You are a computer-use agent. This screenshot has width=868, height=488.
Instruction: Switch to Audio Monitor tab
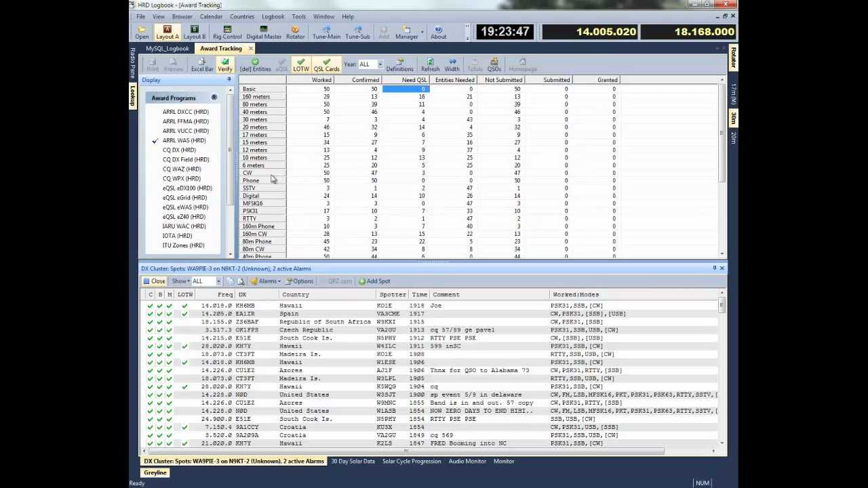click(x=467, y=462)
